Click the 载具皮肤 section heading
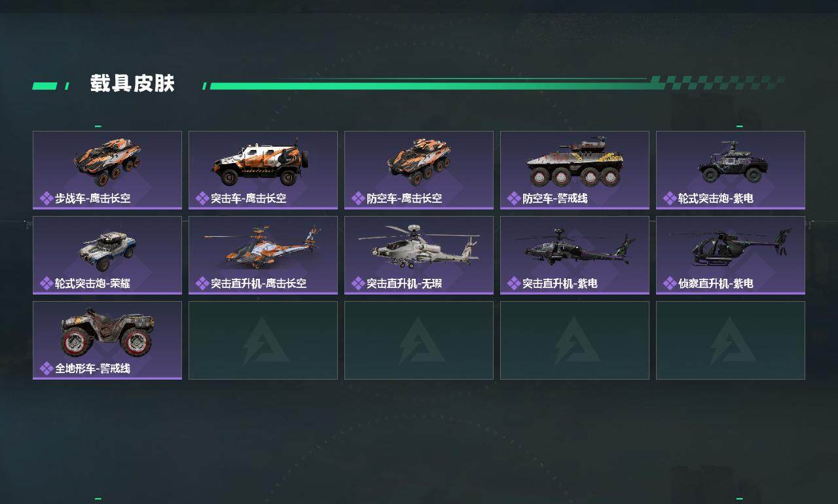Viewport: 838px width, 504px height. click(x=132, y=84)
